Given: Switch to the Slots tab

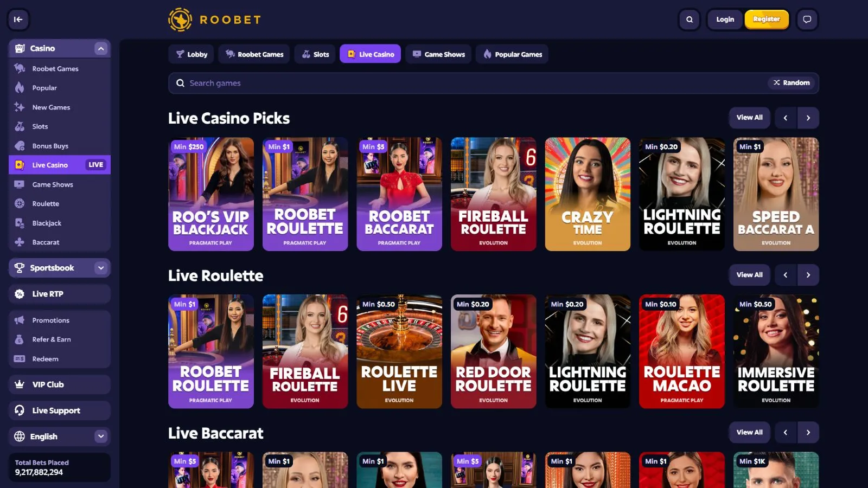Looking at the screenshot, I should pos(315,54).
